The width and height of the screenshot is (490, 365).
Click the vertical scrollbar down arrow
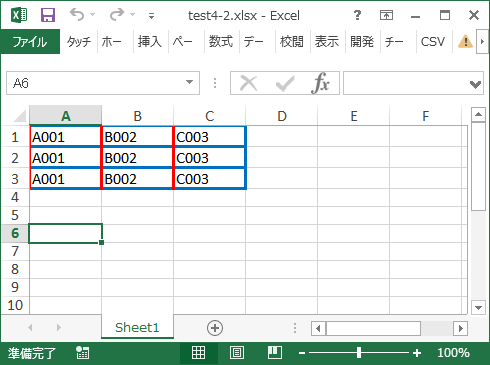478,307
